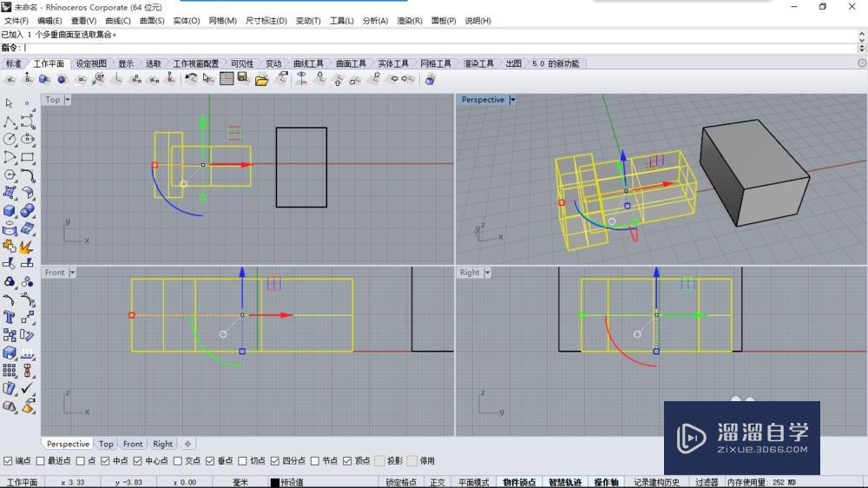Open the Boolean union tool
Viewport: 868px width, 488px height.
(x=28, y=210)
